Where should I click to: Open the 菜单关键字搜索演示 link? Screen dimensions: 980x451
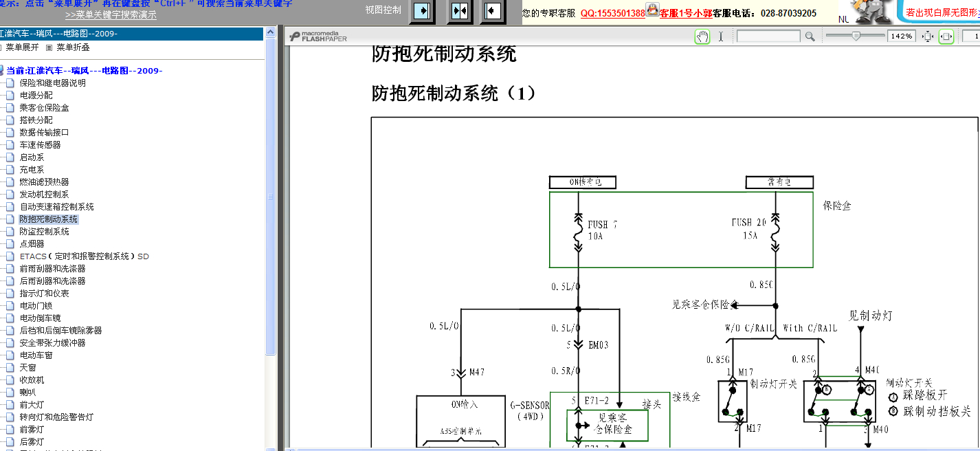click(111, 14)
